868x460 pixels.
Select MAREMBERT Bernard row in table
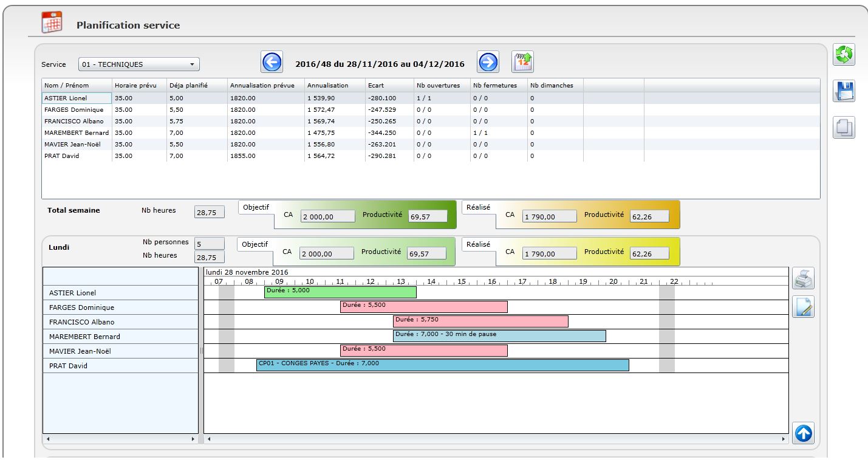click(431, 132)
